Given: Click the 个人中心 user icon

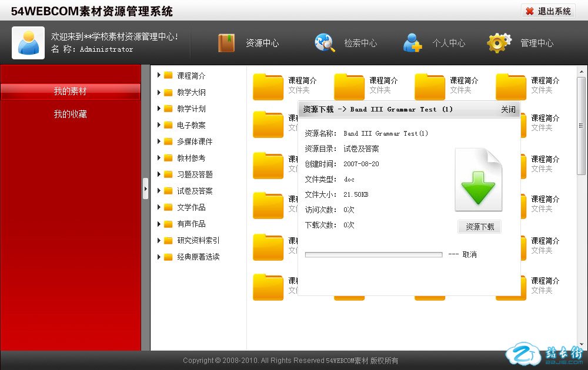Looking at the screenshot, I should coord(412,43).
